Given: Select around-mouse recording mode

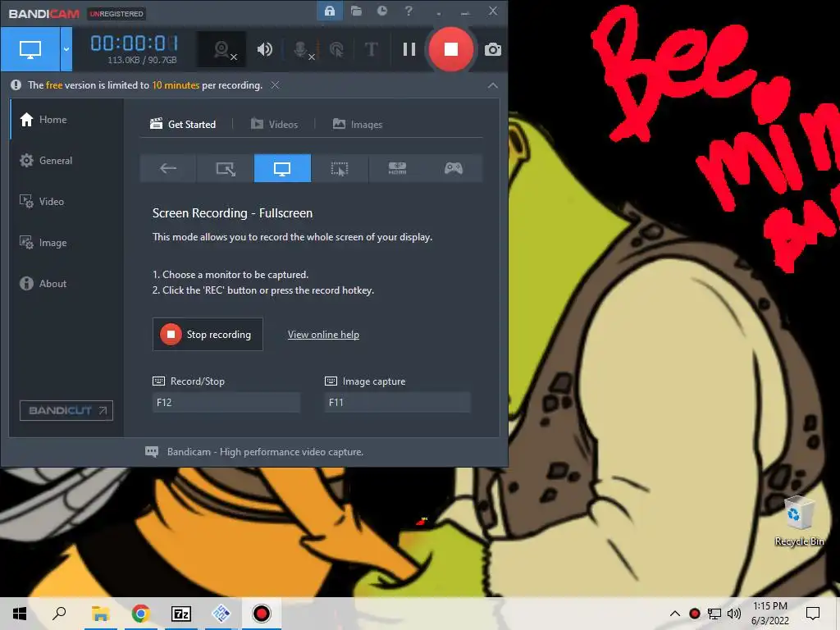Looking at the screenshot, I should point(340,168).
